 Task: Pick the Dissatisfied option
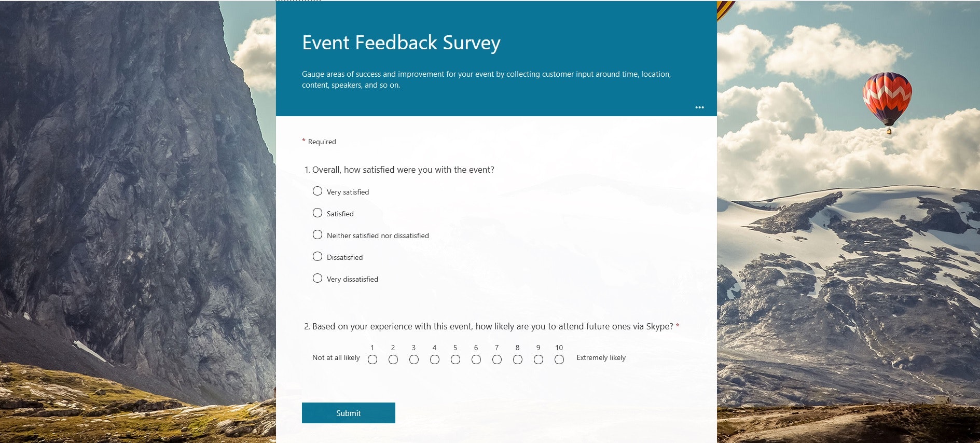tap(318, 257)
